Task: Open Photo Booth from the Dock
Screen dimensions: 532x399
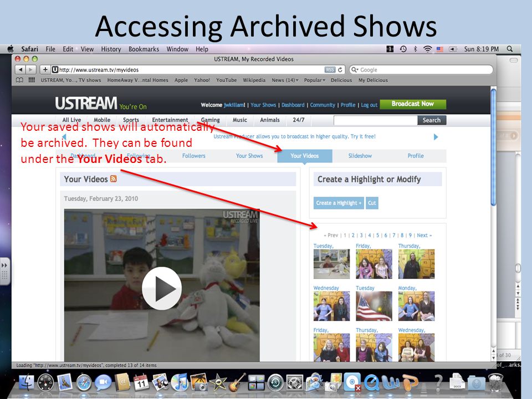Action: tap(199, 382)
